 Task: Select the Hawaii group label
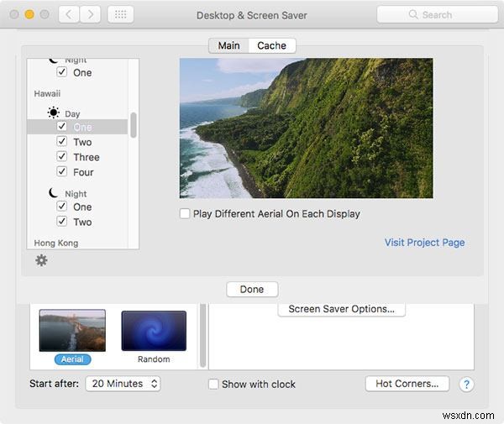click(x=47, y=94)
